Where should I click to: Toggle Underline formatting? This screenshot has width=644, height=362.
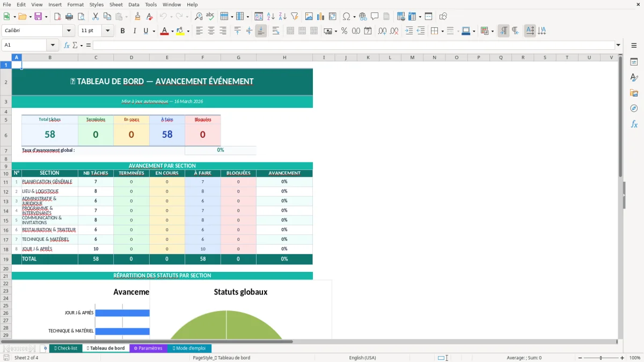click(x=145, y=31)
